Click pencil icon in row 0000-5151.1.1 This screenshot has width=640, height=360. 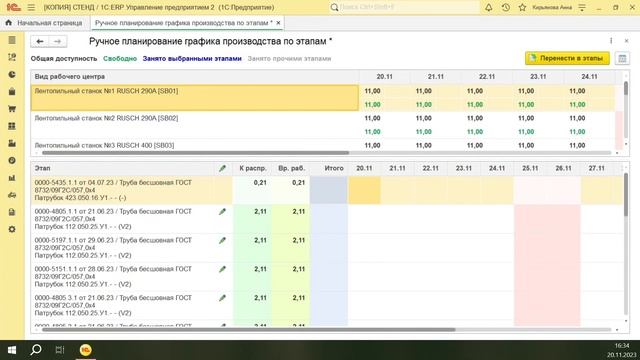(x=222, y=269)
